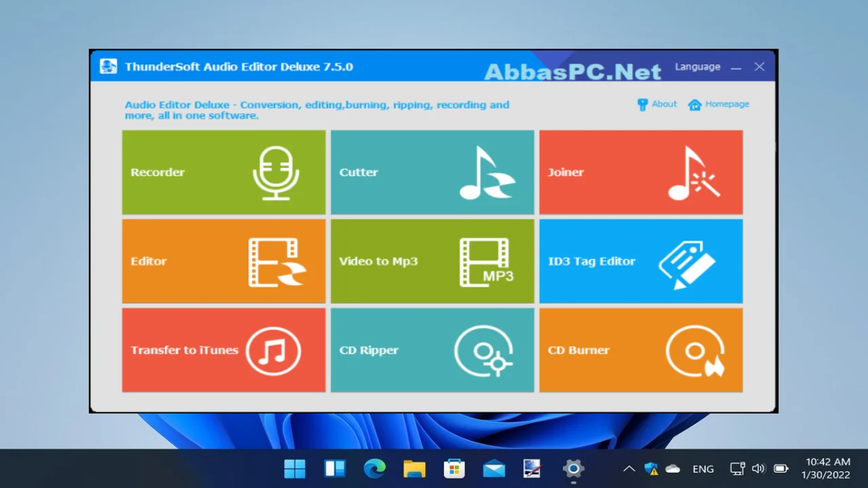Show hidden tray icons chevron
This screenshot has width=868, height=488.
[629, 468]
